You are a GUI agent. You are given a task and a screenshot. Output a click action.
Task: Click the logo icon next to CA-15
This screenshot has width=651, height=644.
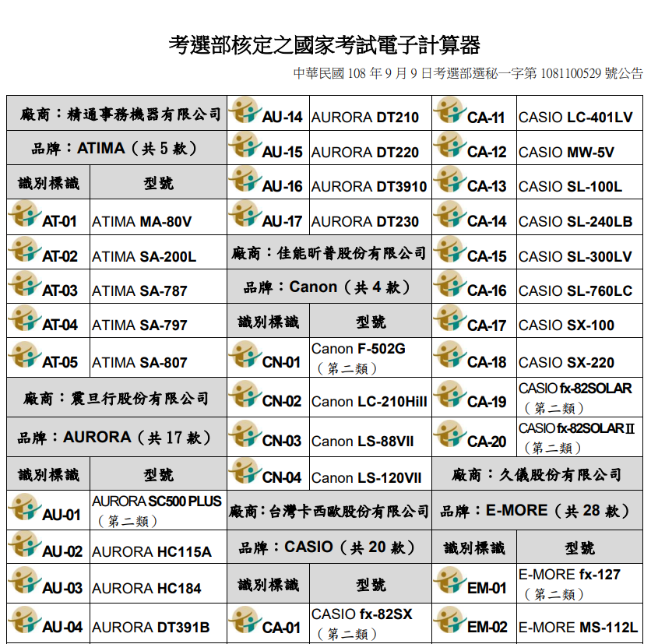pos(450,249)
